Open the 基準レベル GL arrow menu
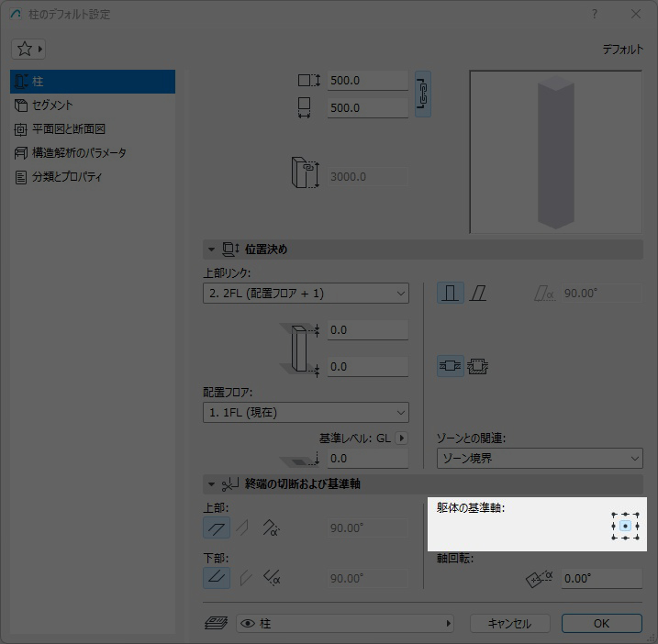The height and width of the screenshot is (644, 658). pos(401,439)
